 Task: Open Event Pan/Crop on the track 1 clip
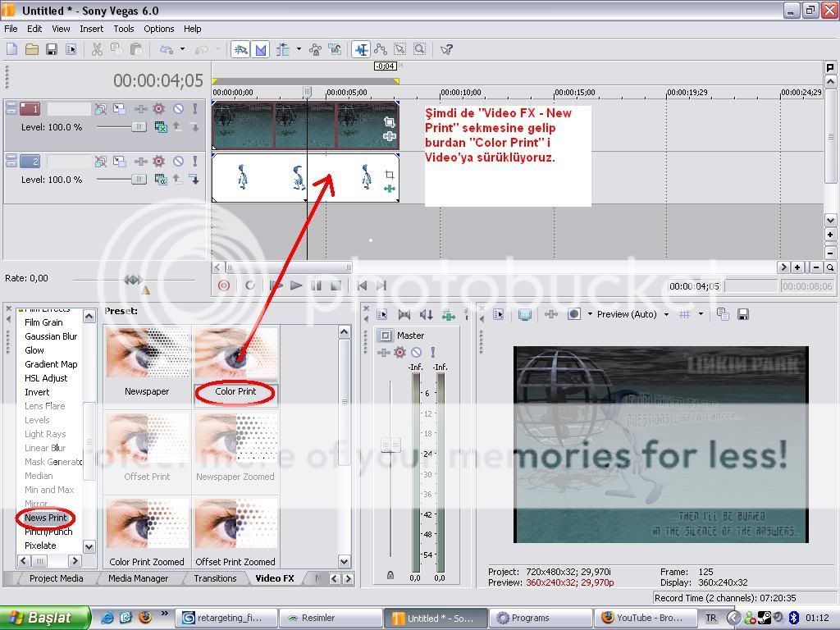coord(390,122)
